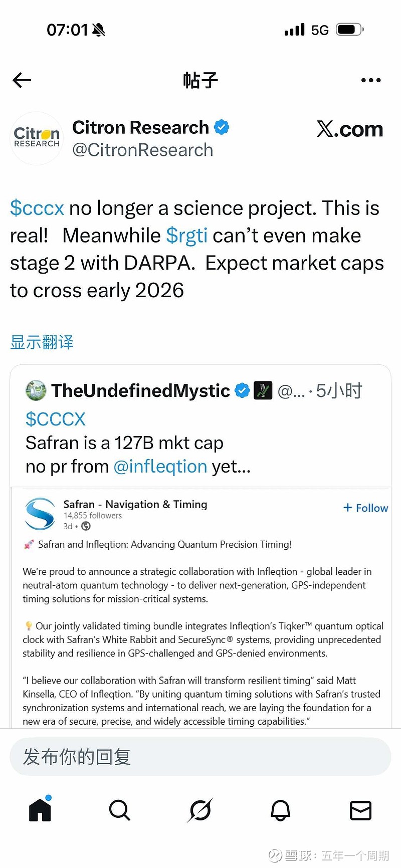Viewport: 401px width, 868px height.
Task: Tap the show translation link
Action: click(x=42, y=342)
